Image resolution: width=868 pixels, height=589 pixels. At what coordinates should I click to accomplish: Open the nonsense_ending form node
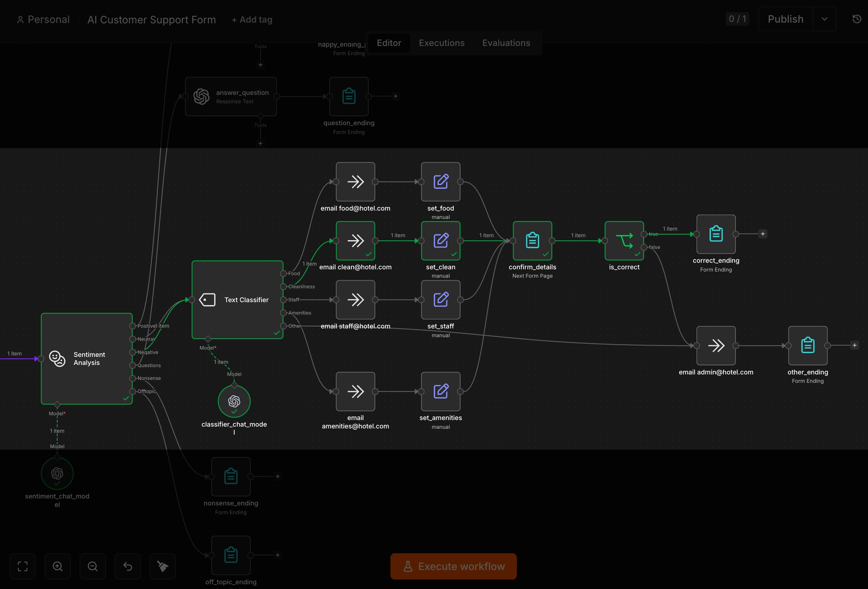[231, 477]
